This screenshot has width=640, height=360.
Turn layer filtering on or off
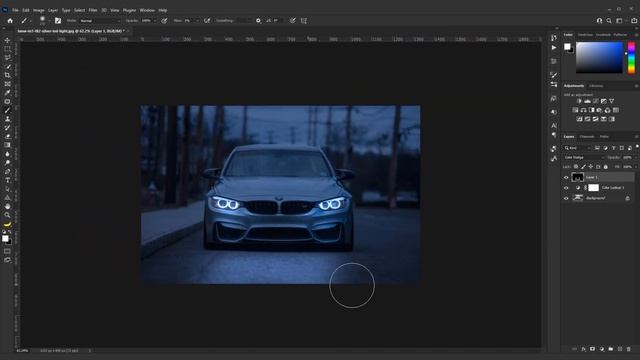pos(637,147)
